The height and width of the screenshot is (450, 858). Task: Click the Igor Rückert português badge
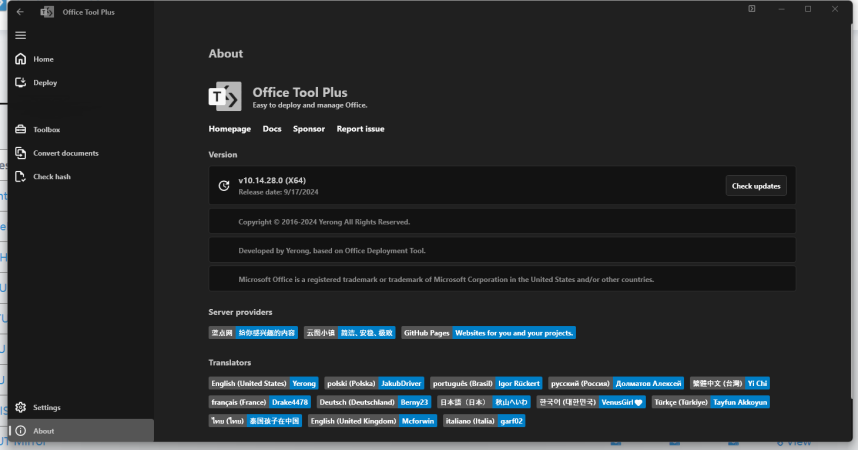click(486, 383)
